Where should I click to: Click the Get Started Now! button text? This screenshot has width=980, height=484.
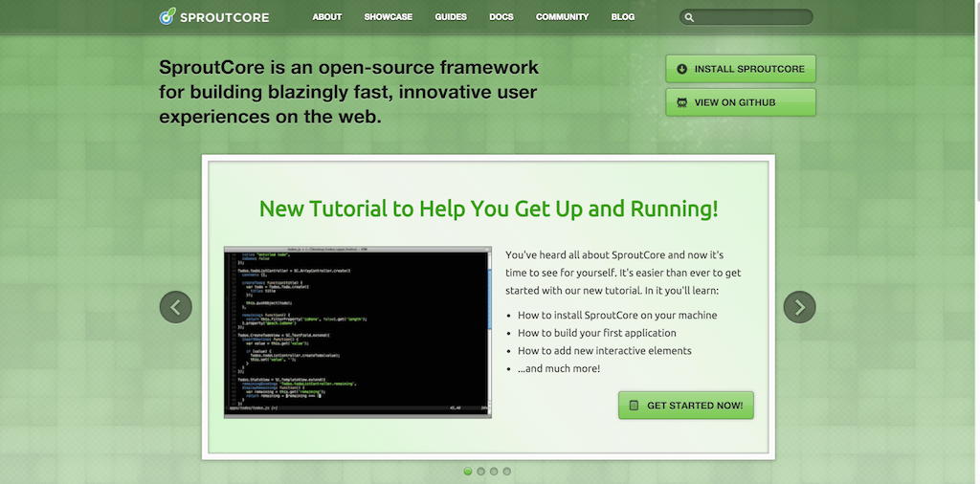pos(695,406)
